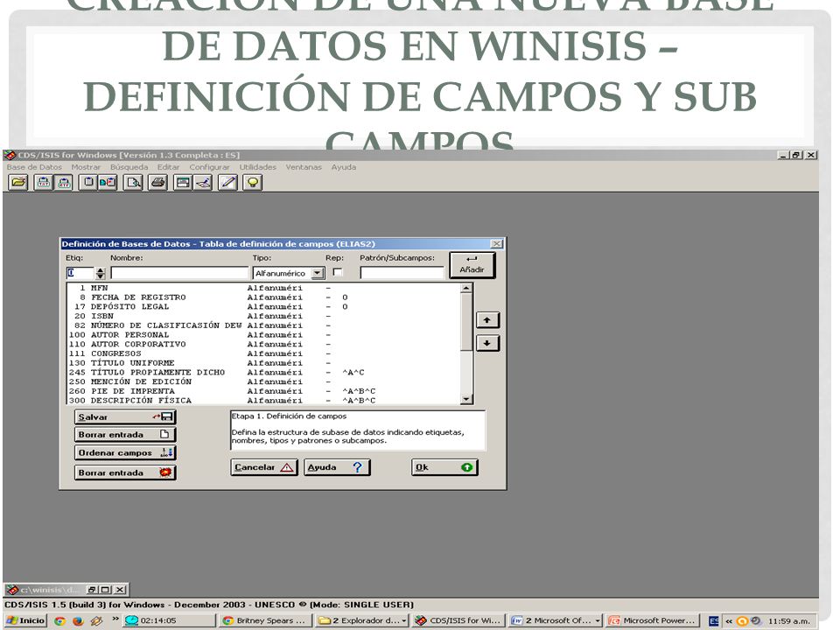Click the Ordenar campos button
The image size is (840, 630).
click(x=125, y=452)
